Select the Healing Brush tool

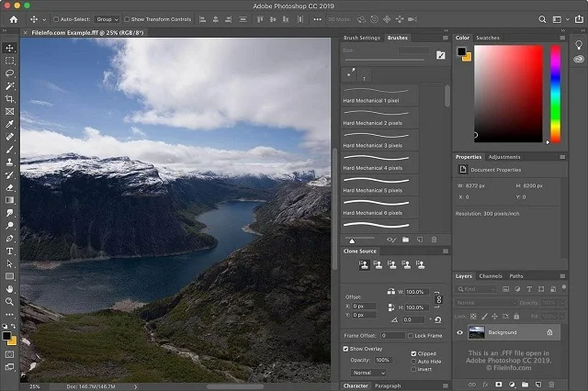(9, 137)
